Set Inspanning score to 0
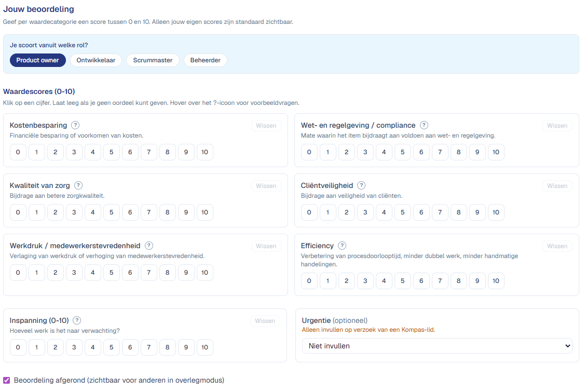Screen dimensions: 585x392 [x=18, y=347]
